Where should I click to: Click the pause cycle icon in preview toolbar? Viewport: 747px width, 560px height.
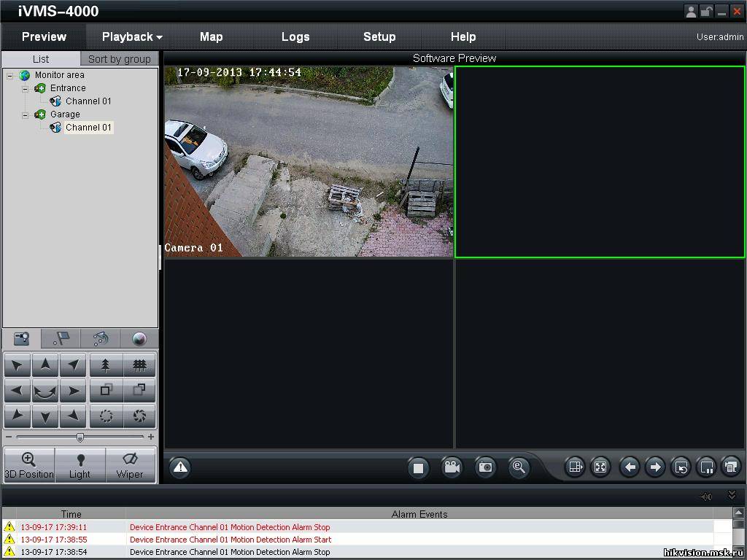706,467
